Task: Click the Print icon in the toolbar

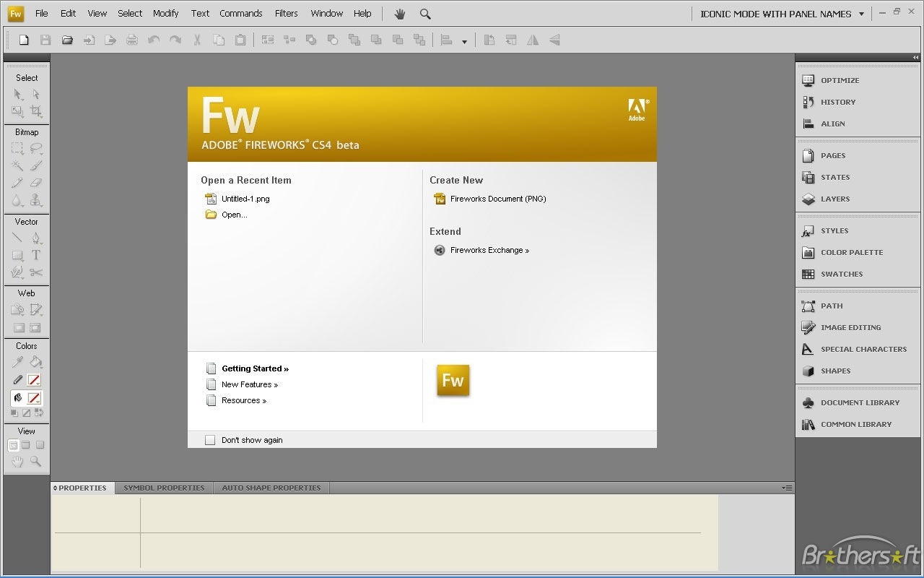Action: [132, 40]
